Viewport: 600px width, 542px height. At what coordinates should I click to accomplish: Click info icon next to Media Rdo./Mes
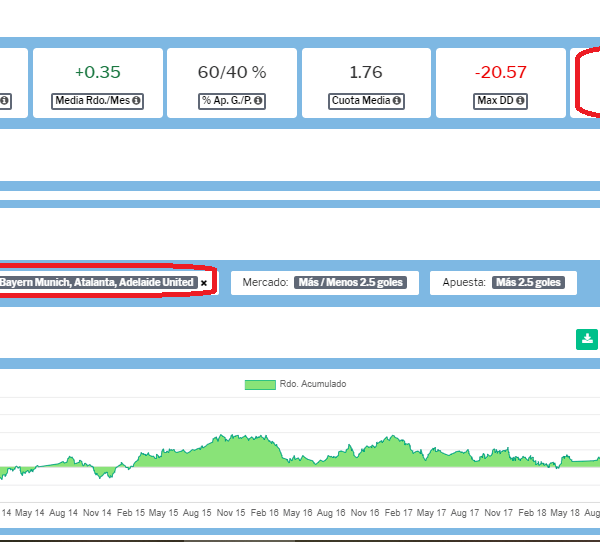coord(136,101)
